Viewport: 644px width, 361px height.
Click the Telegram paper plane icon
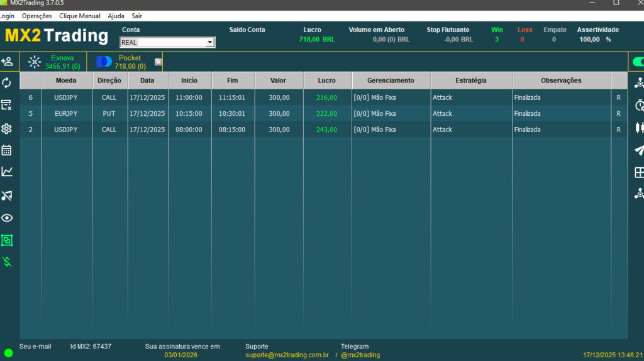pos(639,150)
